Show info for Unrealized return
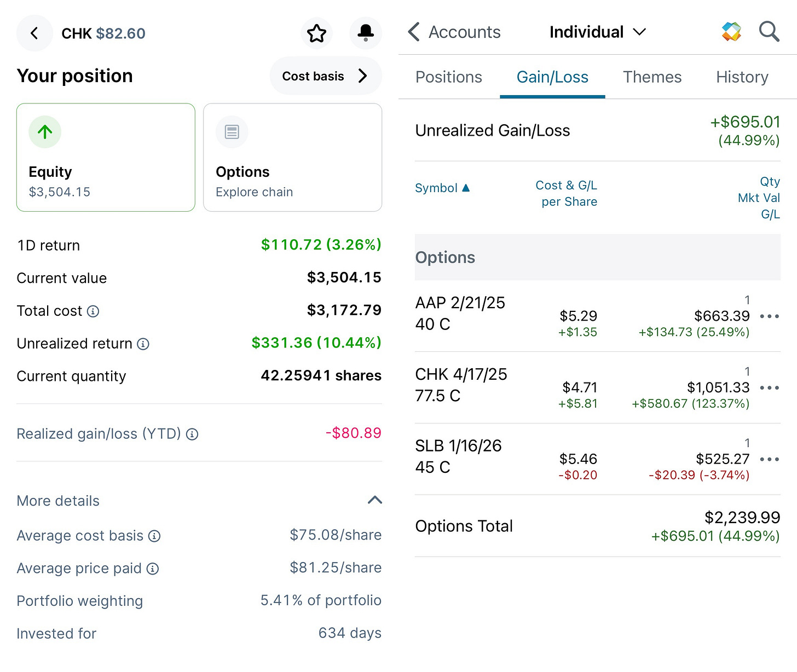Viewport: 797px width, 672px height. 143,344
